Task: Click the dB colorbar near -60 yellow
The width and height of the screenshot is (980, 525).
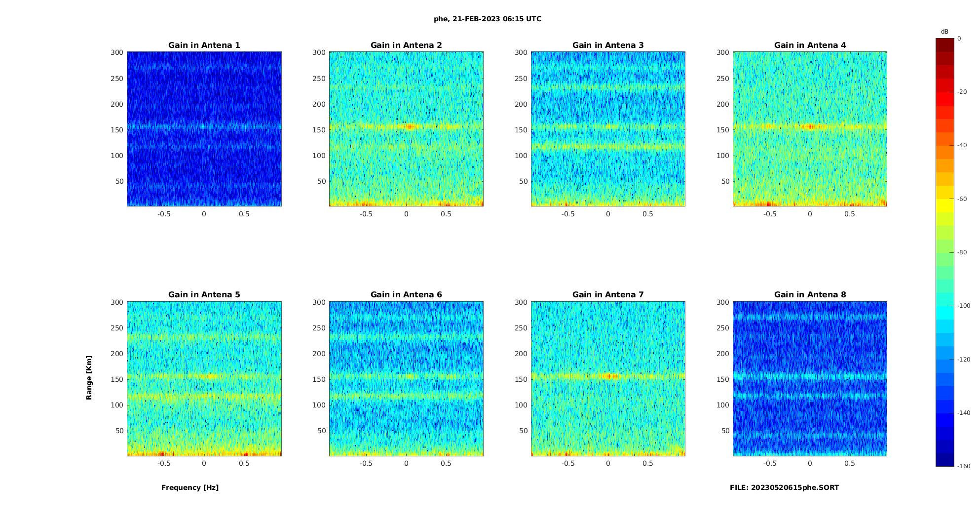Action: tap(944, 199)
